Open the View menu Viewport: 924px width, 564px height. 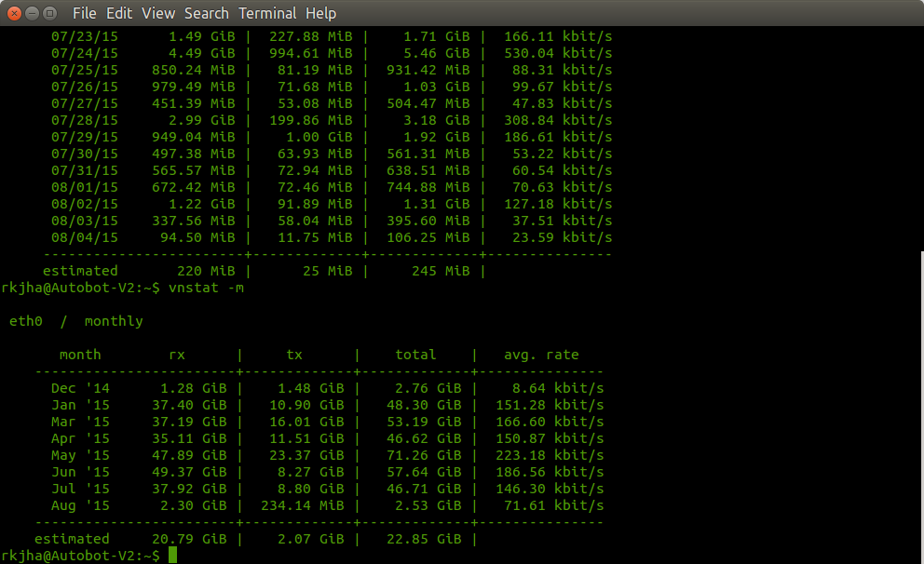[158, 13]
